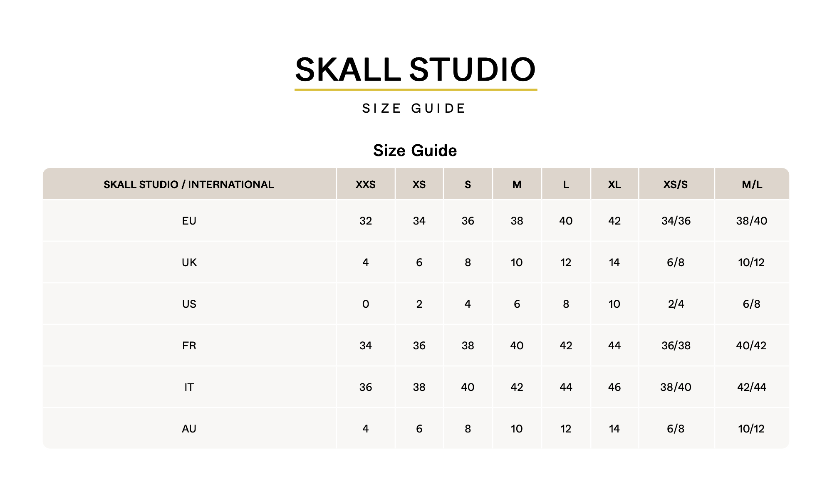Click the EU size 32 cell

(x=365, y=221)
